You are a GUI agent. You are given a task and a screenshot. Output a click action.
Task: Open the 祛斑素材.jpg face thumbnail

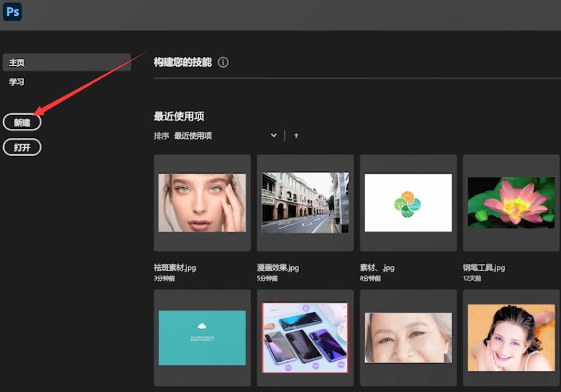[x=202, y=203]
